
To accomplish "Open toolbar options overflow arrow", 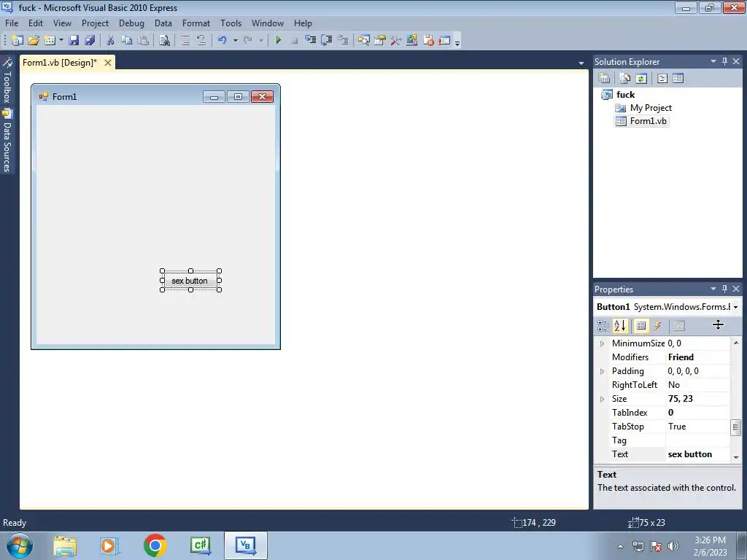I will point(457,42).
